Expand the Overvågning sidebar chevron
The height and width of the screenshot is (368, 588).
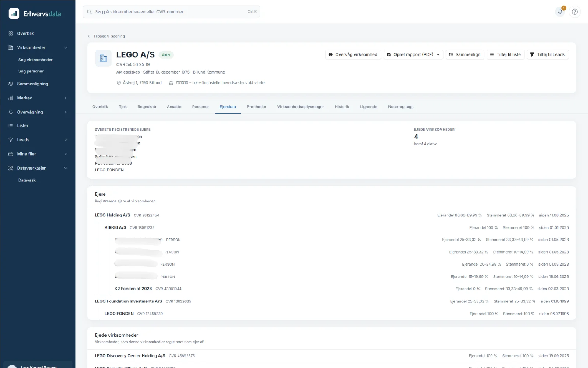coord(65,112)
